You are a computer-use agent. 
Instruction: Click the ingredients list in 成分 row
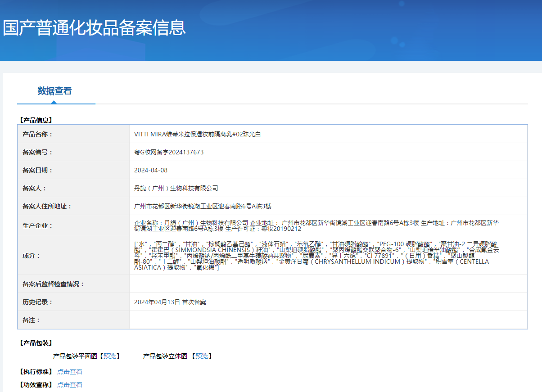pos(316,255)
